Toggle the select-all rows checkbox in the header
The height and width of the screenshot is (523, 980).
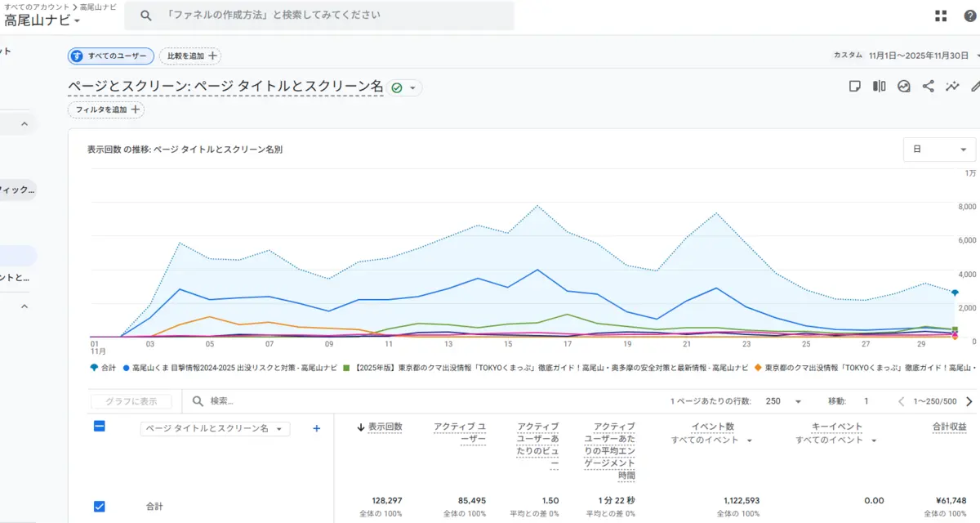coord(99,426)
